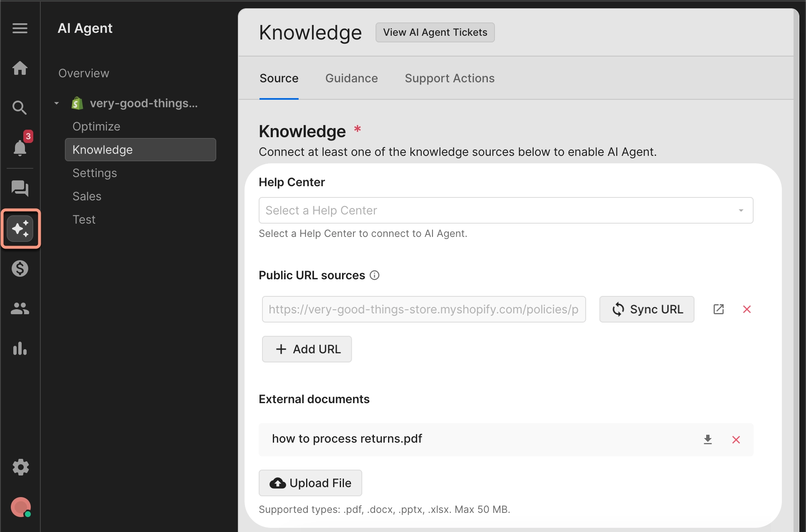
Task: Open billing via the dollar icon
Action: tap(20, 268)
